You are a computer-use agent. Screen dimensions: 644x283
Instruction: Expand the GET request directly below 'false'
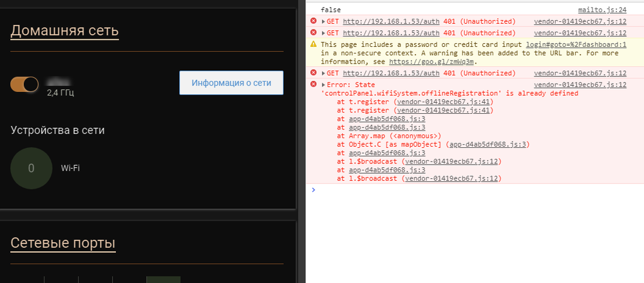[x=324, y=22]
